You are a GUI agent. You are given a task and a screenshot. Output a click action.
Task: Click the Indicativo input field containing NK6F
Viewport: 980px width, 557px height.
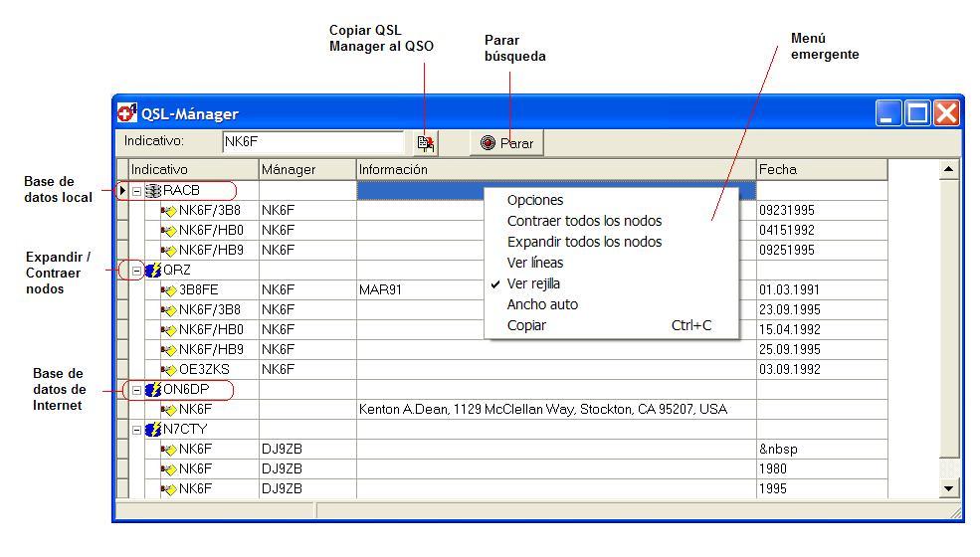311,142
